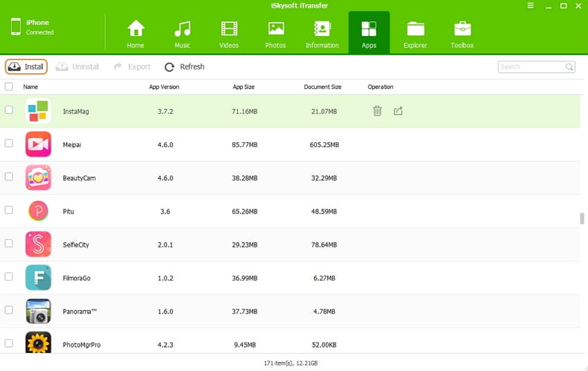Click the Pitu app icon

[x=38, y=211]
